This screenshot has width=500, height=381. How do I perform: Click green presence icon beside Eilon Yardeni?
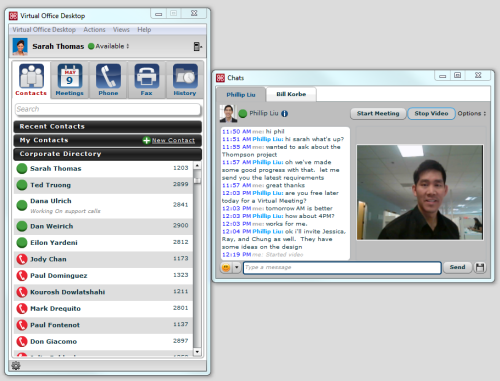[22, 243]
